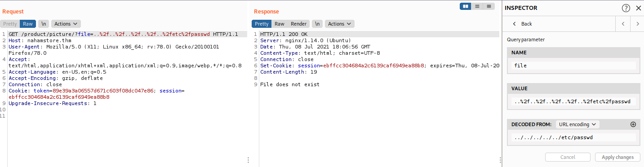The image size is (644, 167).
Task: Select Request Raw tab
Action: [28, 24]
